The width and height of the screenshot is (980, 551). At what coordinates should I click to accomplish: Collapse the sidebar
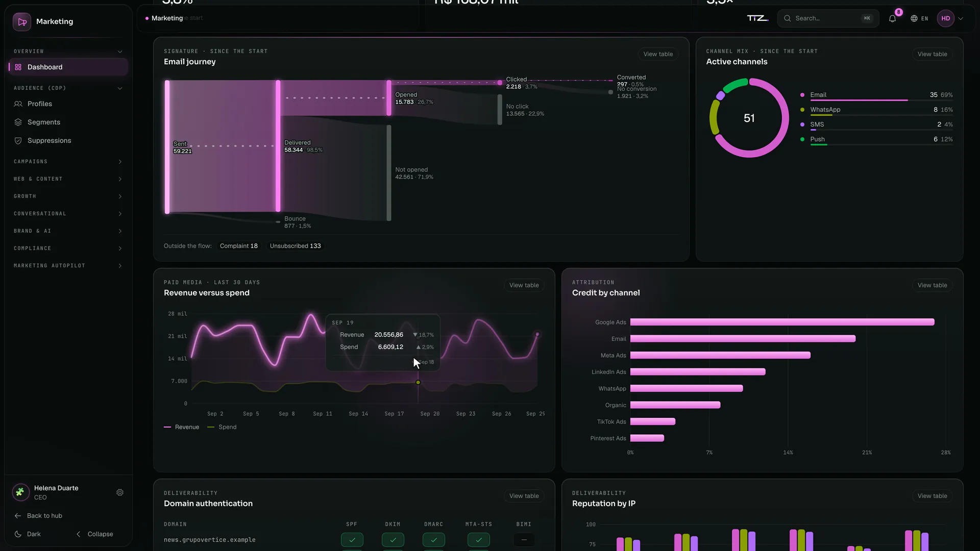point(95,534)
